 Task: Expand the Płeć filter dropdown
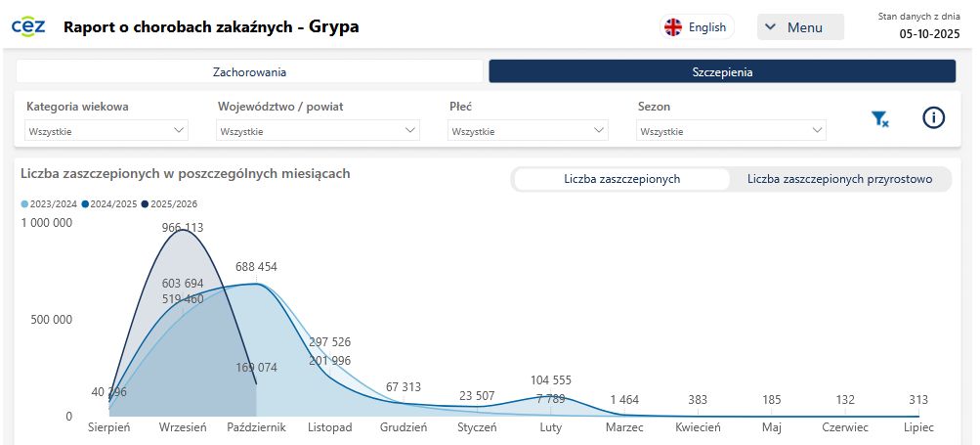click(528, 130)
